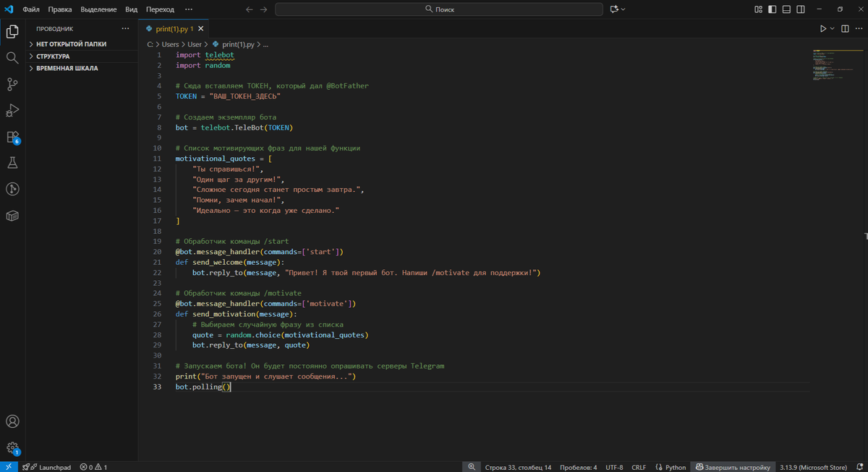The image size is (868, 472).
Task: Close the print(1).py tab
Action: pyautogui.click(x=201, y=29)
